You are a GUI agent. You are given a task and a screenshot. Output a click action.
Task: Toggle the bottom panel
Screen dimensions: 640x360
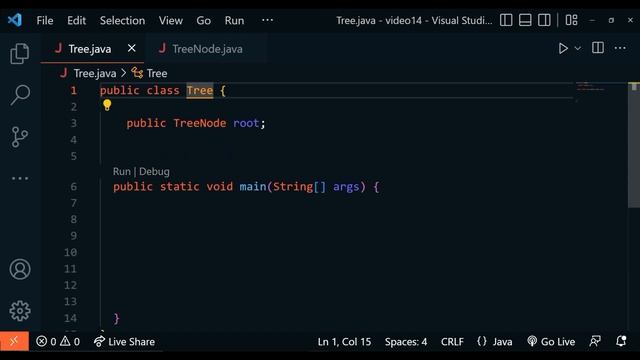[525, 20]
